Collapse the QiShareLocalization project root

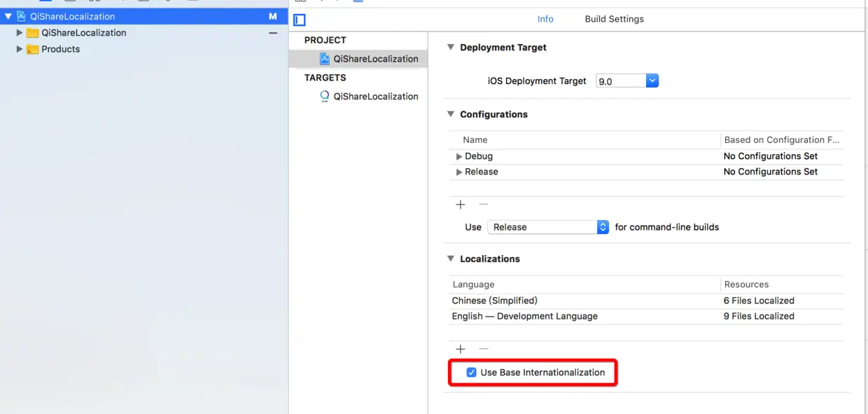tap(8, 16)
